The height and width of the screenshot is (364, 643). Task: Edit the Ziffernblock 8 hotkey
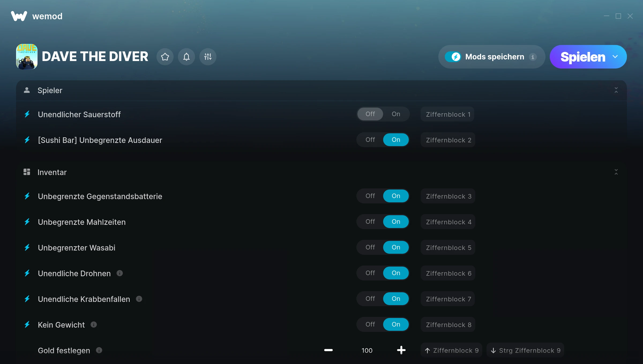tap(448, 325)
